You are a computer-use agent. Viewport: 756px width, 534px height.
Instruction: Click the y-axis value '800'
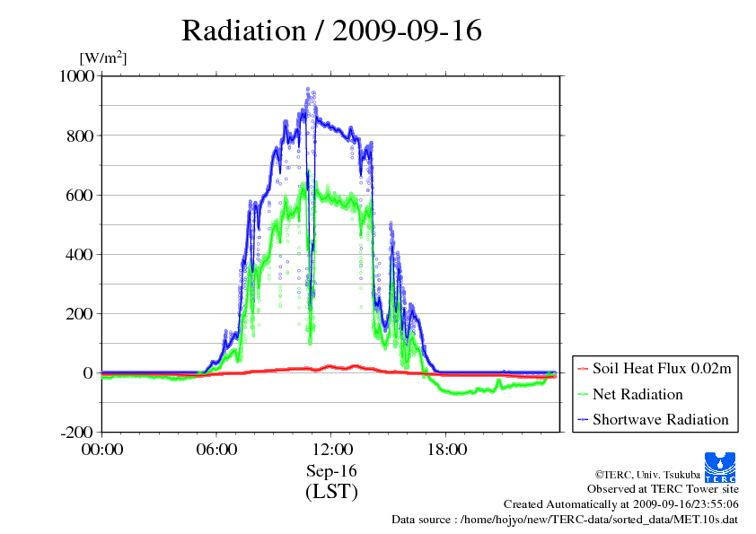[x=80, y=136]
